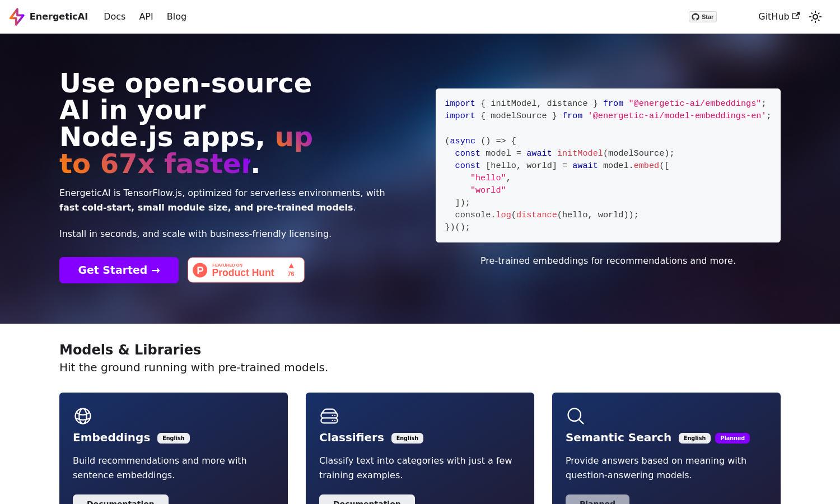
Task: Click the '@energetic-ai/embeddings' import string
Action: click(x=694, y=104)
